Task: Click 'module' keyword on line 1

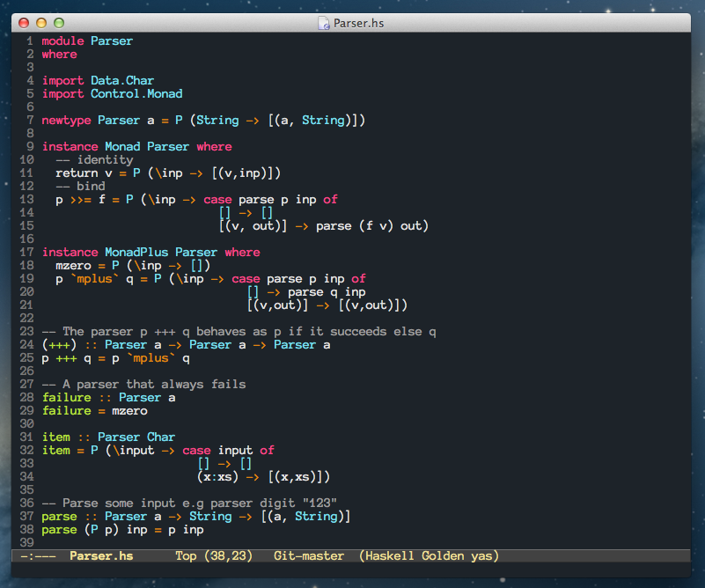Action: [63, 40]
